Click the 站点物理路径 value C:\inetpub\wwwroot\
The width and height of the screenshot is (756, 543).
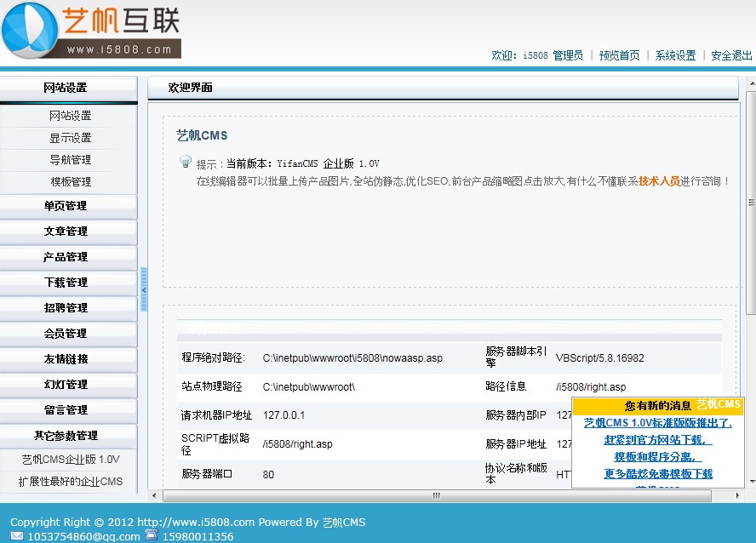[x=308, y=387]
